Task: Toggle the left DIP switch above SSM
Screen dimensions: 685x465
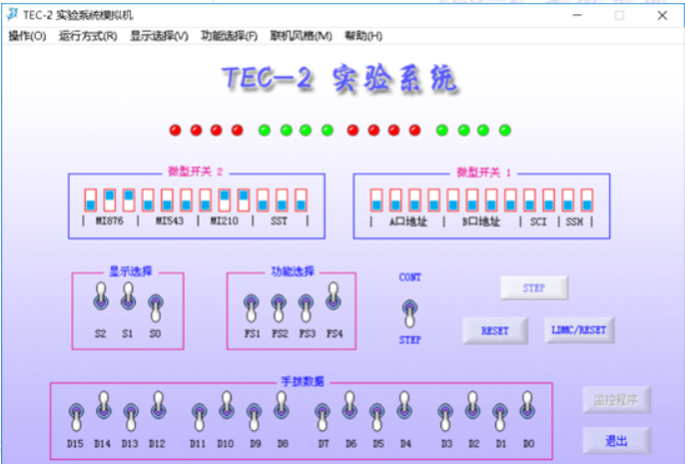Action: coord(567,200)
